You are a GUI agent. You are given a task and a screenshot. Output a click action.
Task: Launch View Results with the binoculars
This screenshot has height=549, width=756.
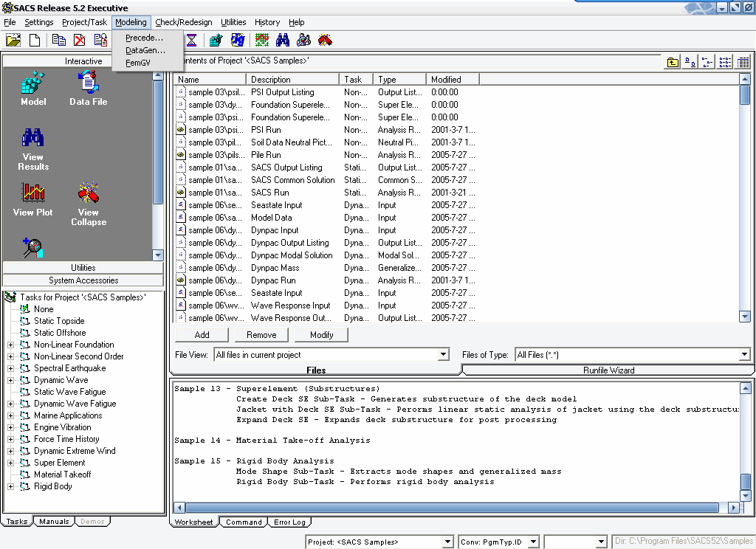[32, 149]
